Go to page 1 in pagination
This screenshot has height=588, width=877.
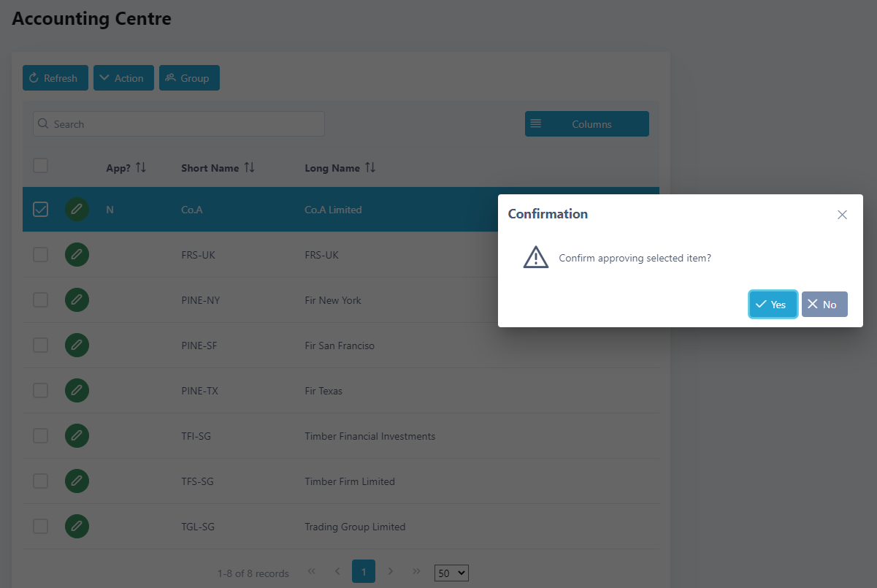click(x=363, y=571)
